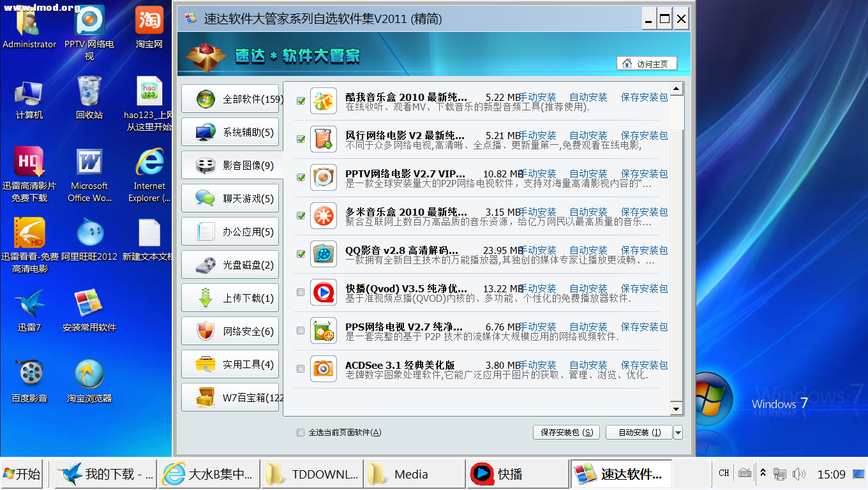
Task: Uncheck the 多米音乐盒 checkbox
Action: (x=301, y=216)
